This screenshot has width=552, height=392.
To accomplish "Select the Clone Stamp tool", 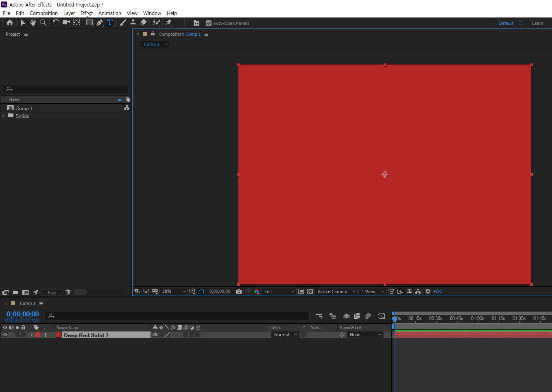I will tap(133, 23).
